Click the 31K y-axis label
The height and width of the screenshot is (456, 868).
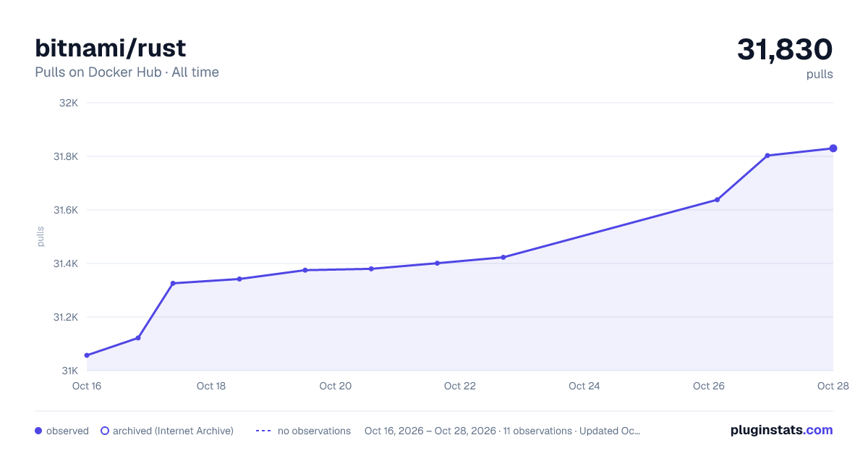click(x=69, y=371)
